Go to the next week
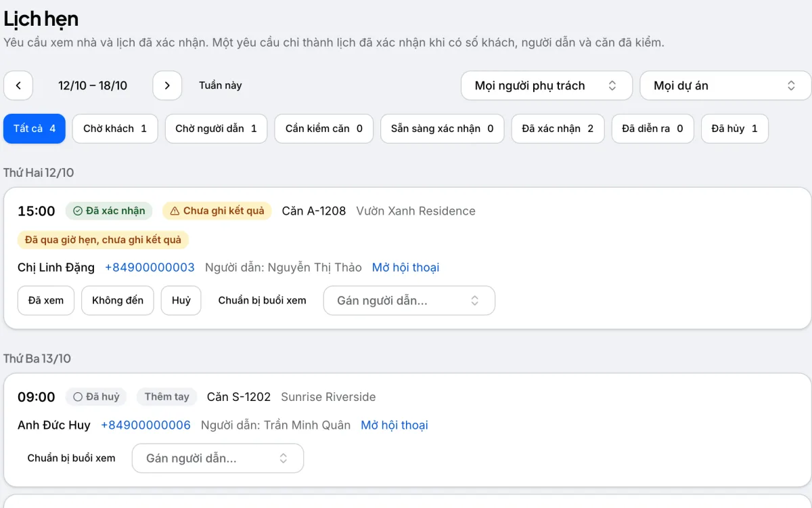Image resolution: width=812 pixels, height=508 pixels. coord(167,86)
